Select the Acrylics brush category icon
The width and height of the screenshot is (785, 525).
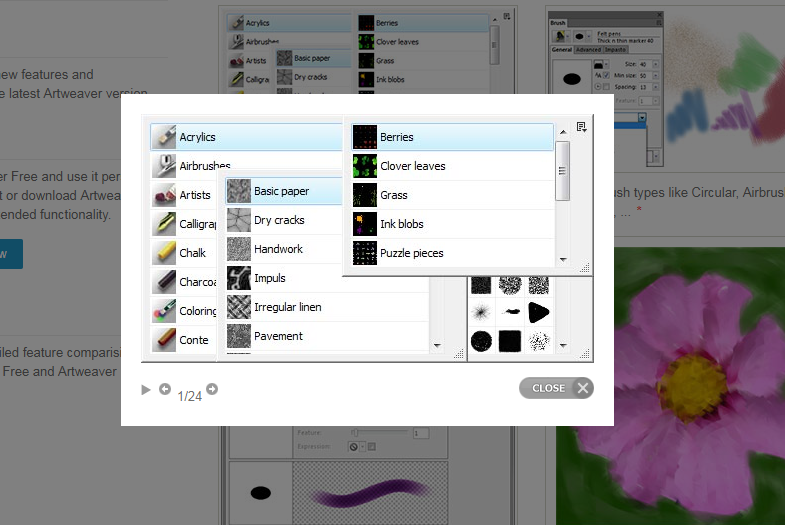[164, 137]
